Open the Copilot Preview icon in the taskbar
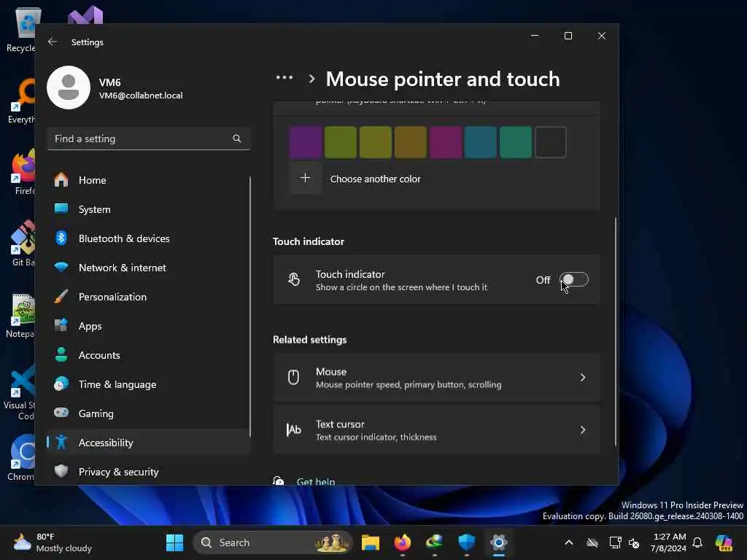This screenshot has width=747, height=560. pyautogui.click(x=724, y=542)
